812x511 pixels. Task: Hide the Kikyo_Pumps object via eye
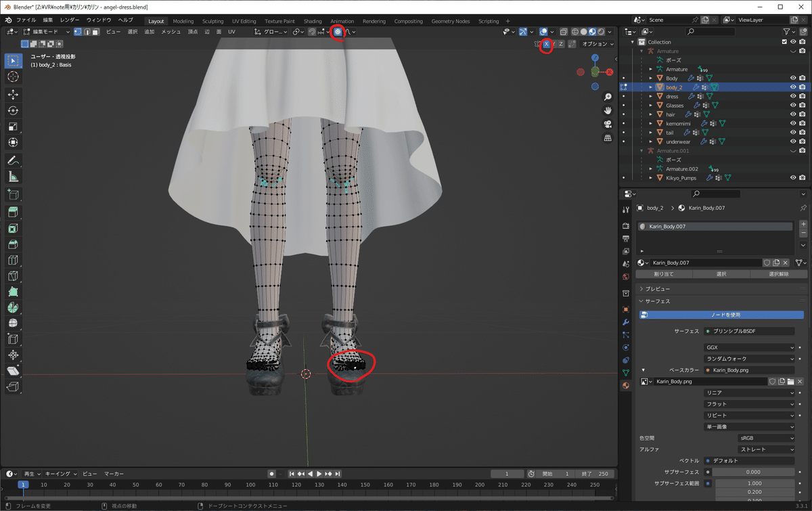coord(793,178)
